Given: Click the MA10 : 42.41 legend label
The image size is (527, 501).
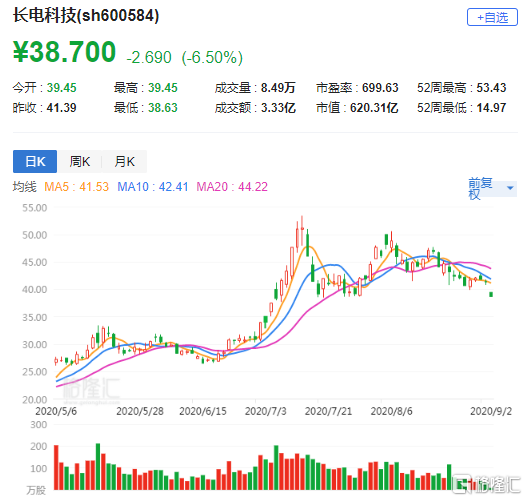Looking at the screenshot, I should 153,187.
